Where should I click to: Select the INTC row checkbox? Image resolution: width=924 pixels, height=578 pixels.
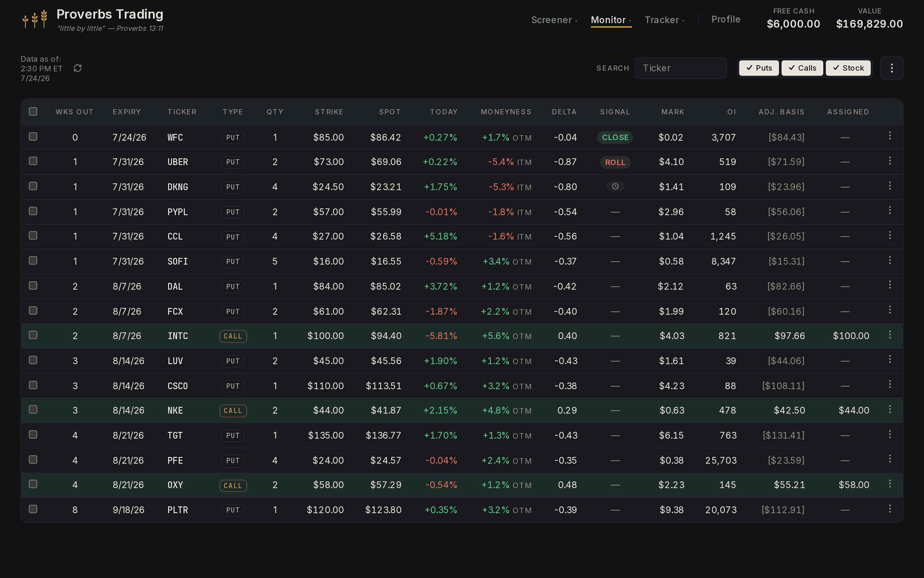coord(33,335)
